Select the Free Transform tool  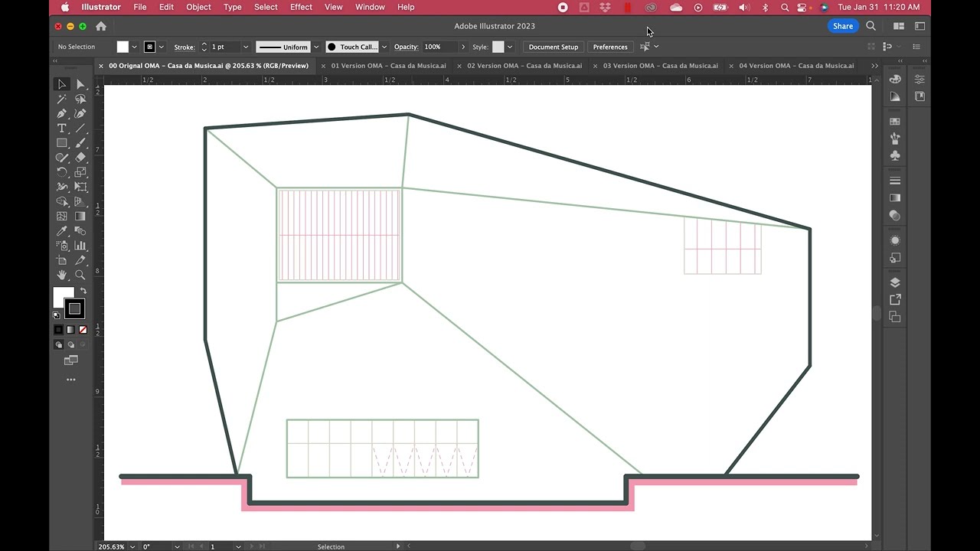pyautogui.click(x=80, y=187)
